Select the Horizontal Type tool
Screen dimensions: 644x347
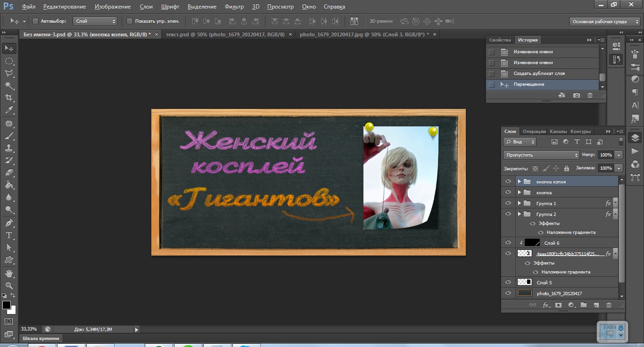tap(8, 235)
